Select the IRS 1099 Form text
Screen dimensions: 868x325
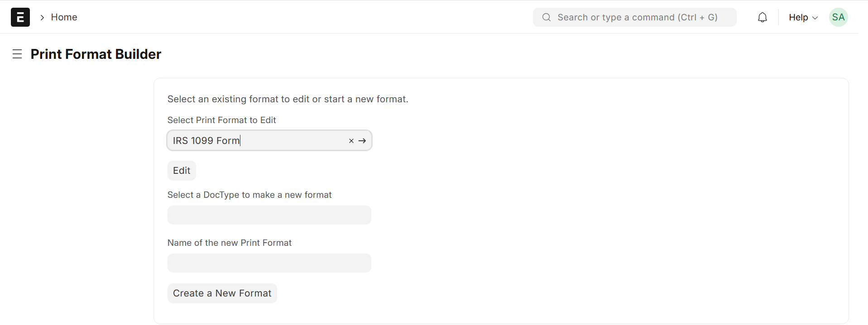tap(206, 140)
